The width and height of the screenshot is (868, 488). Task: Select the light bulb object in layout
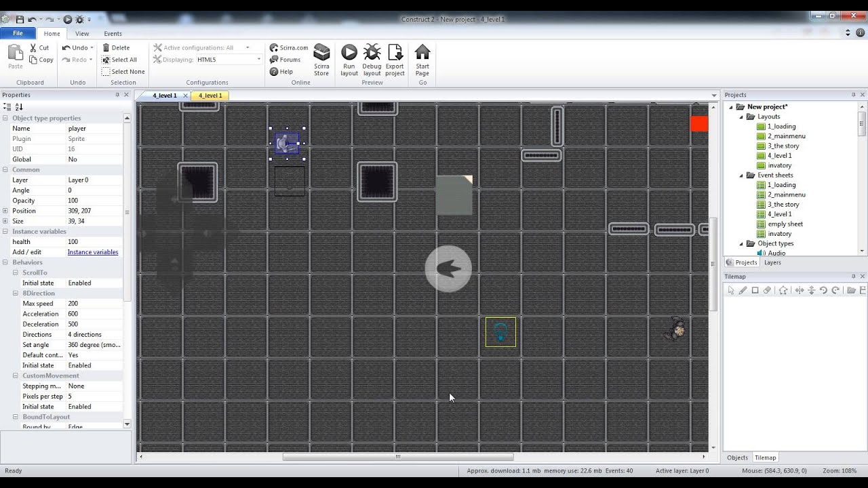pyautogui.click(x=500, y=332)
